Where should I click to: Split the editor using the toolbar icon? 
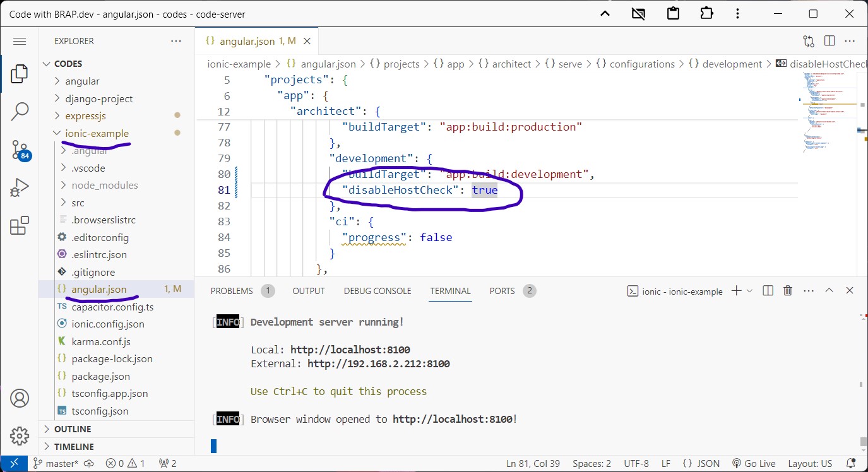(829, 40)
